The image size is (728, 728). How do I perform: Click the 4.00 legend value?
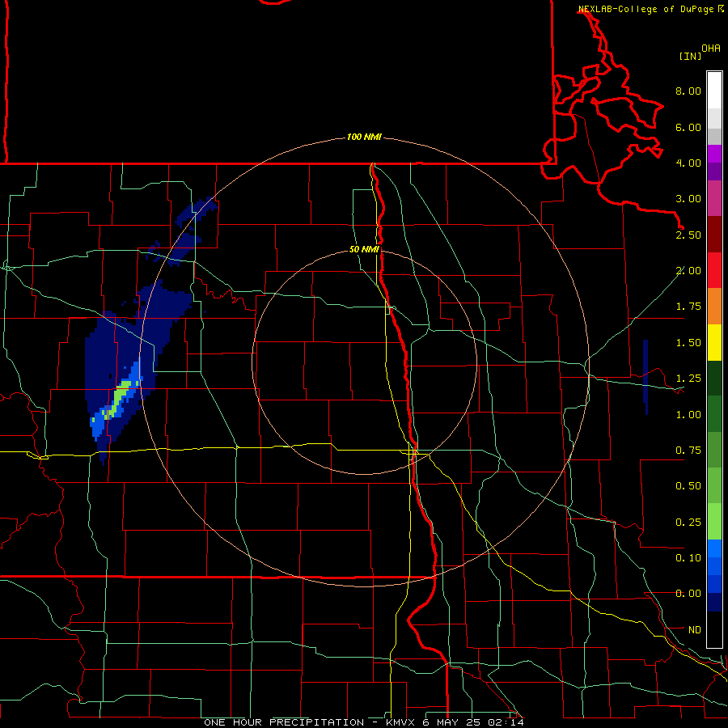point(688,163)
